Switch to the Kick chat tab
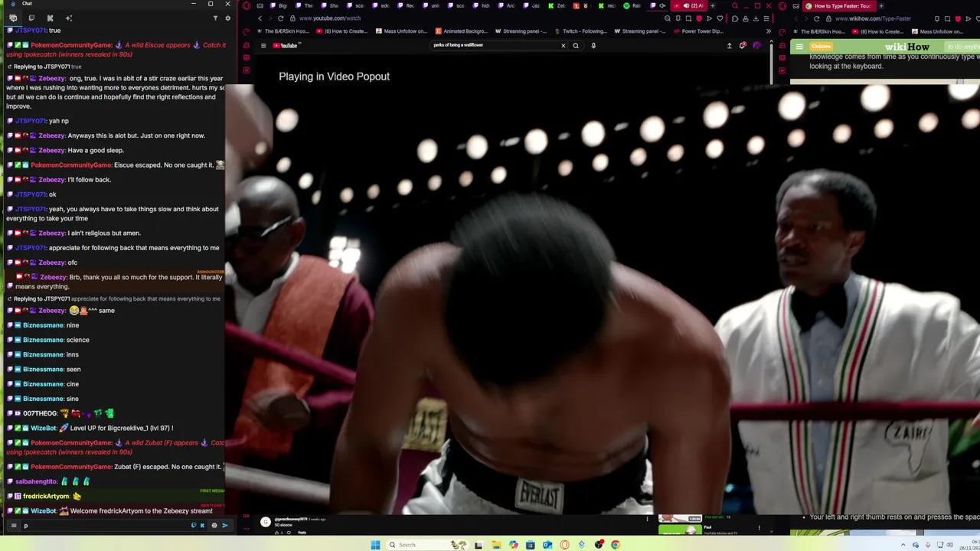Image resolution: width=980 pixels, height=551 pixels. coord(50,18)
